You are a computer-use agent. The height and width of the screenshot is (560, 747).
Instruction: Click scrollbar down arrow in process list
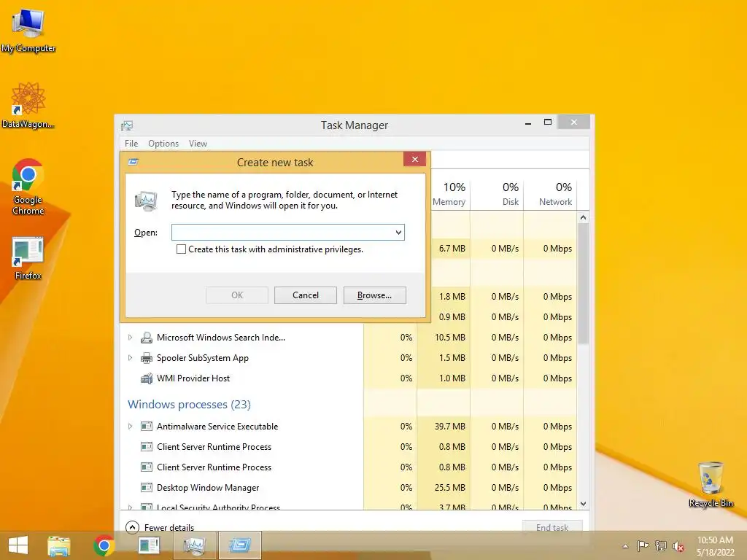pyautogui.click(x=583, y=504)
